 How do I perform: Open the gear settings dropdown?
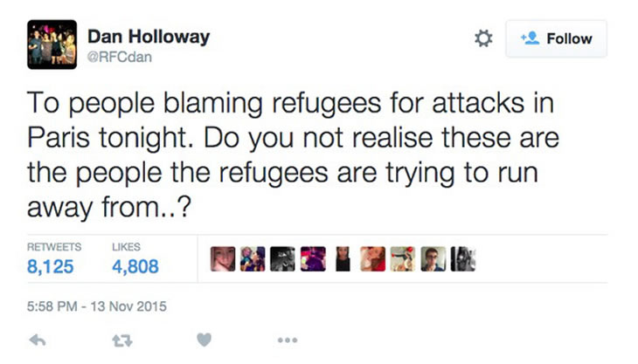coord(483,38)
